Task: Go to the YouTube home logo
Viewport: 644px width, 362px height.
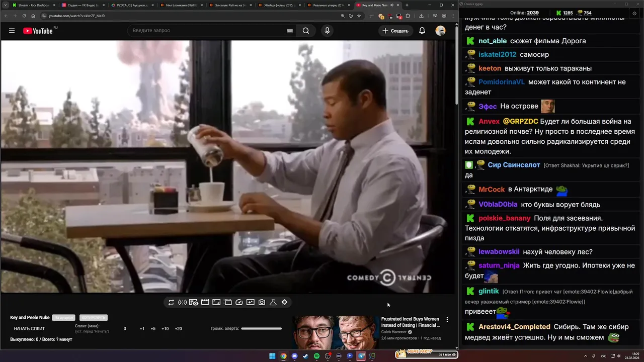Action: pos(38,31)
